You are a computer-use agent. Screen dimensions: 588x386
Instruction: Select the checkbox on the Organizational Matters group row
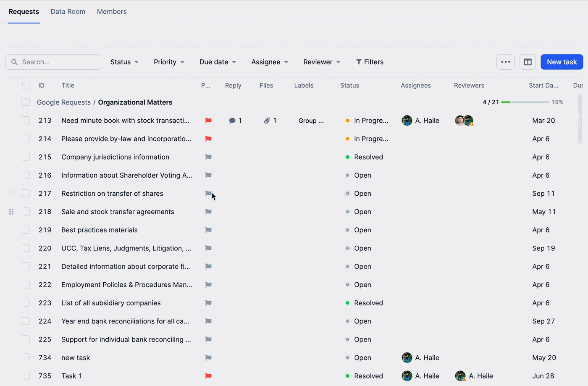(x=25, y=102)
